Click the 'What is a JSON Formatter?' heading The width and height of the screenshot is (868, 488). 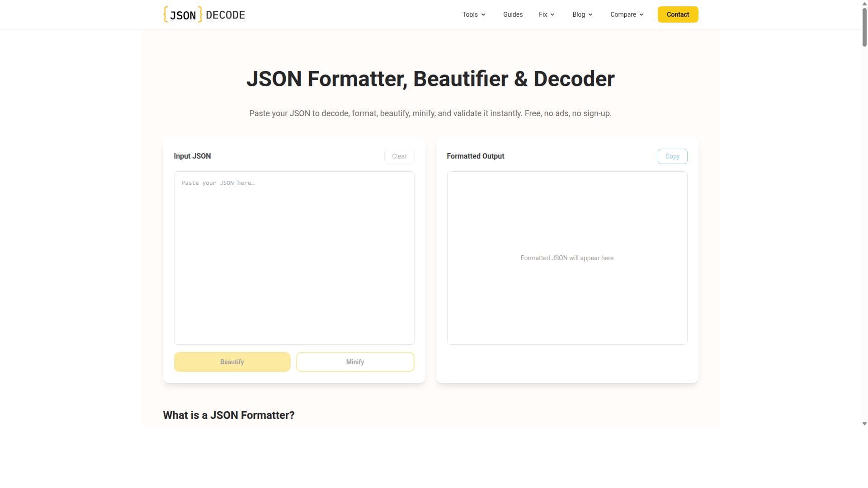[x=229, y=415]
